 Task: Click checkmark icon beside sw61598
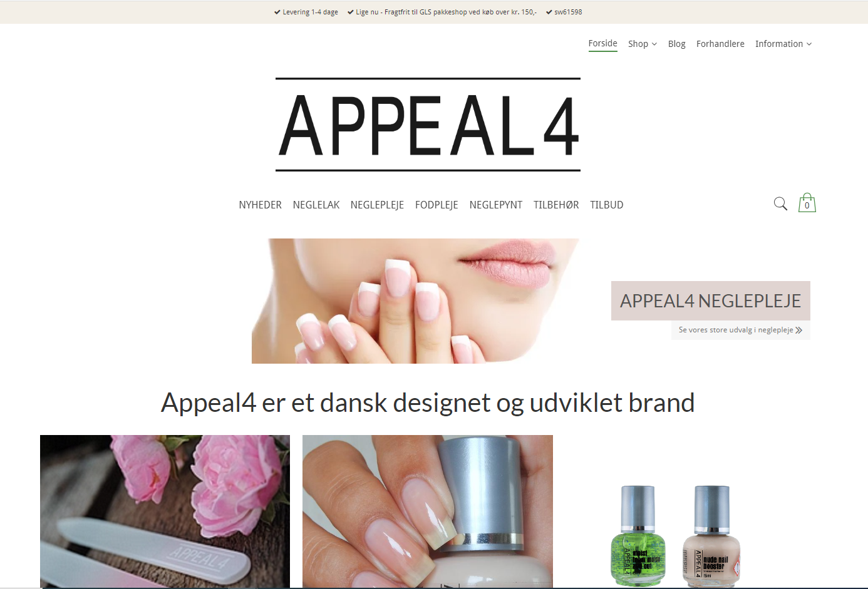549,12
